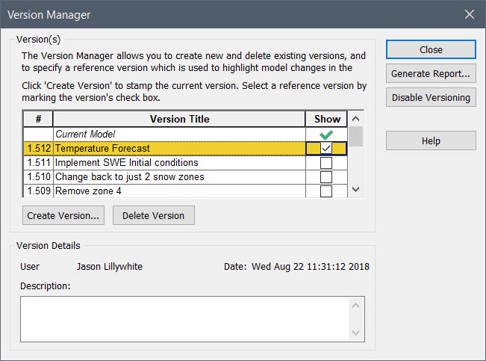Check Show box for Remove zone 4
This screenshot has width=486, height=361.
(326, 191)
